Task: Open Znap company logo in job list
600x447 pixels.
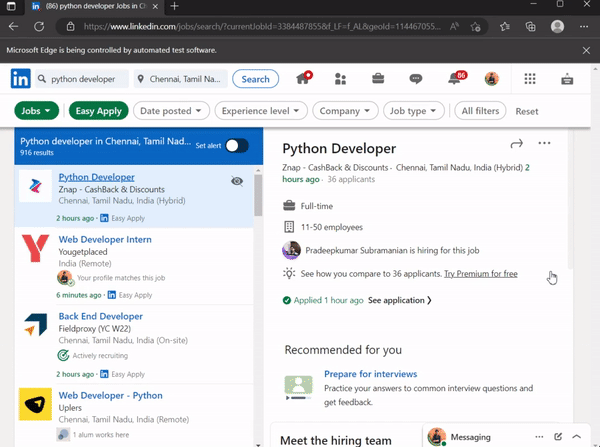Action: click(x=35, y=186)
